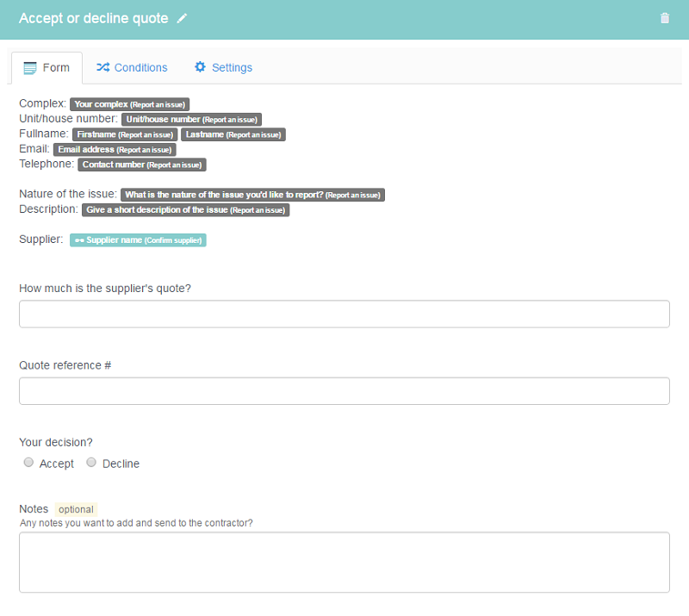Open the Form tab
The image size is (689, 616).
[47, 68]
